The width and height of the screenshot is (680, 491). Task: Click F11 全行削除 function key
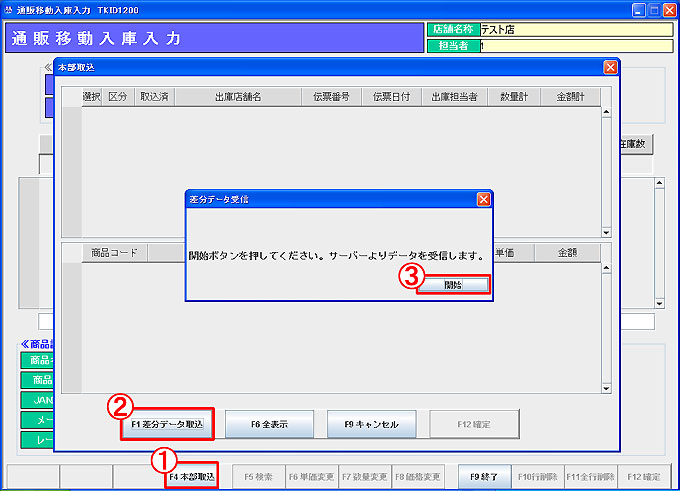coord(591,477)
